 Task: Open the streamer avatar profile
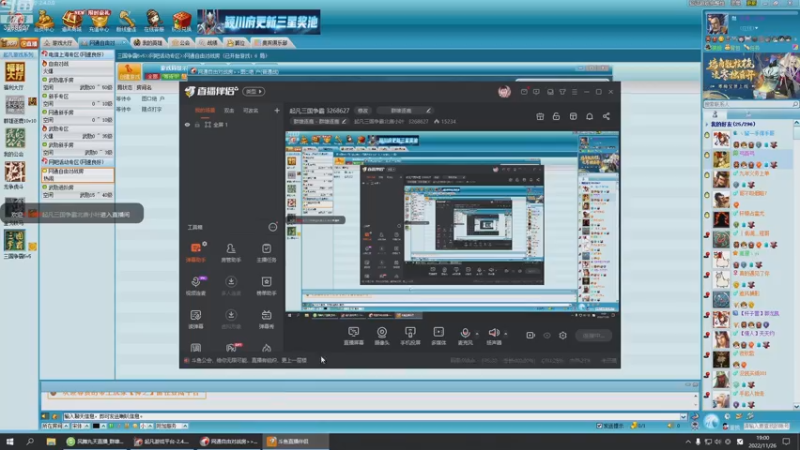504,92
